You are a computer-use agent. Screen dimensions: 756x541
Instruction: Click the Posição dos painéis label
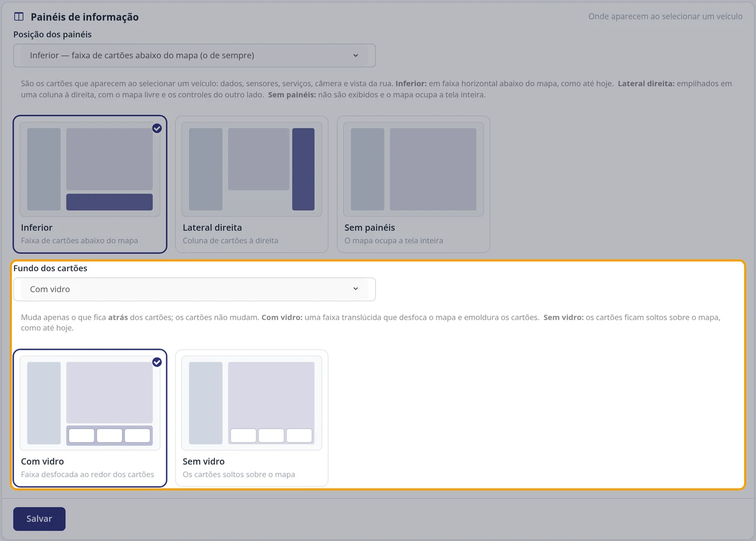coord(52,34)
